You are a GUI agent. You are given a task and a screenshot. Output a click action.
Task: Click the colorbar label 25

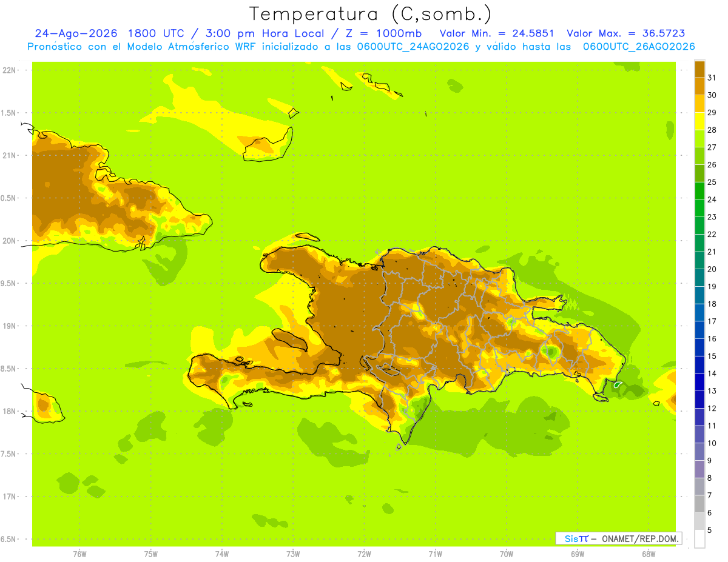click(x=712, y=182)
